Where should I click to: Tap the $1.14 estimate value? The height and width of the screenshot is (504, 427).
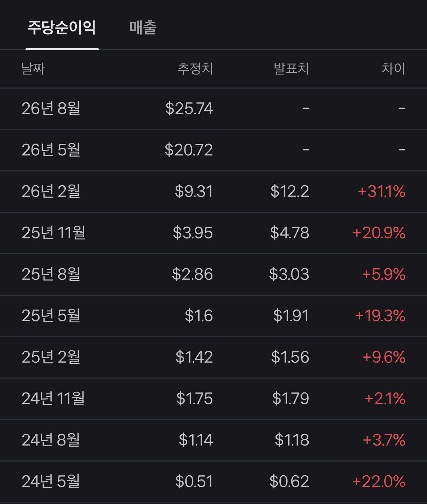[x=196, y=440]
